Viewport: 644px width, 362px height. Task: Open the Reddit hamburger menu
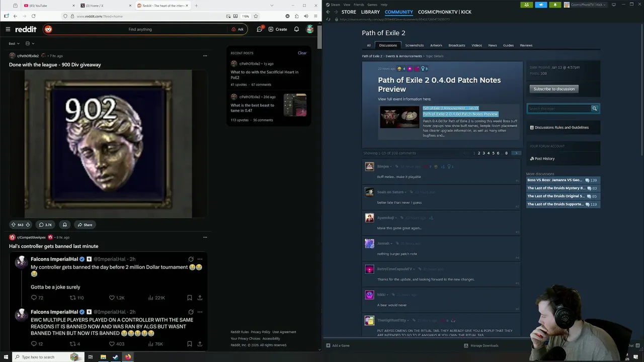(x=8, y=29)
